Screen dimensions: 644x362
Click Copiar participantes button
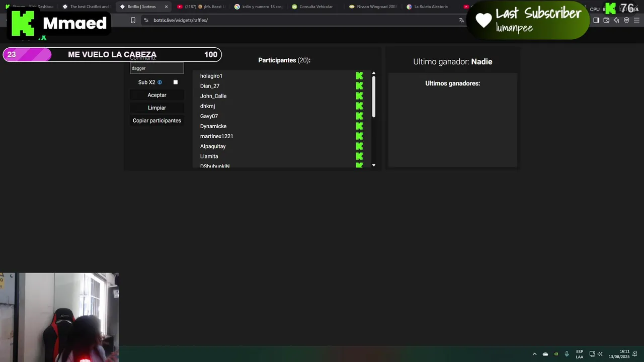tap(157, 121)
